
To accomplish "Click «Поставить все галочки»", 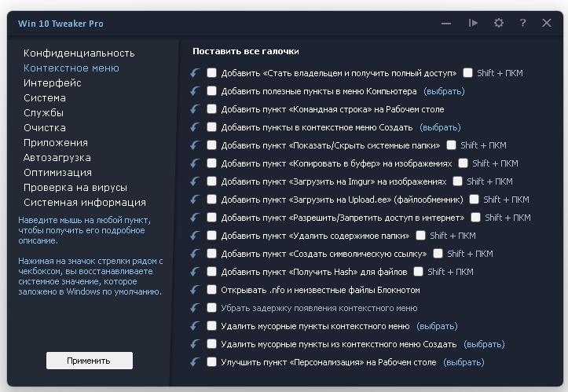I will (246, 51).
